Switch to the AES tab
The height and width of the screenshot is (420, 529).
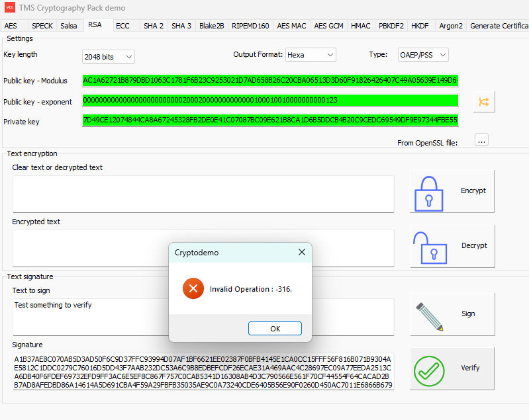pos(11,26)
